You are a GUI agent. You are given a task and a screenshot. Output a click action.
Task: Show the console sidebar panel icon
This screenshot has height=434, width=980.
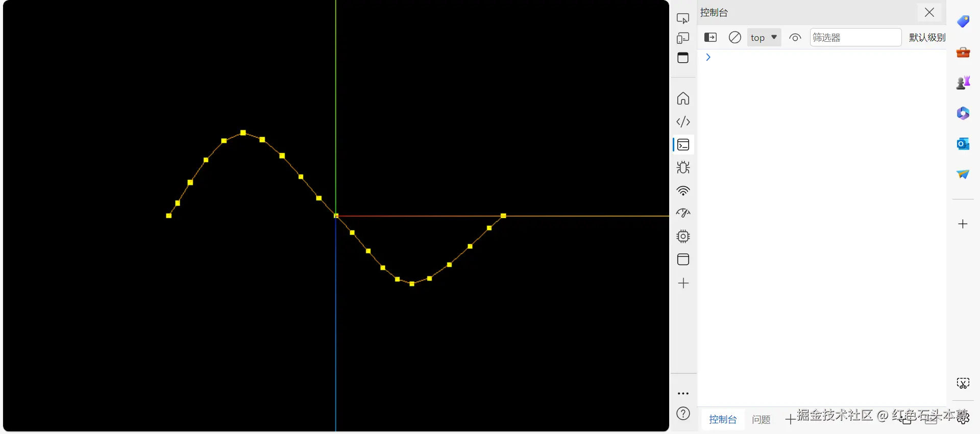[x=710, y=37]
